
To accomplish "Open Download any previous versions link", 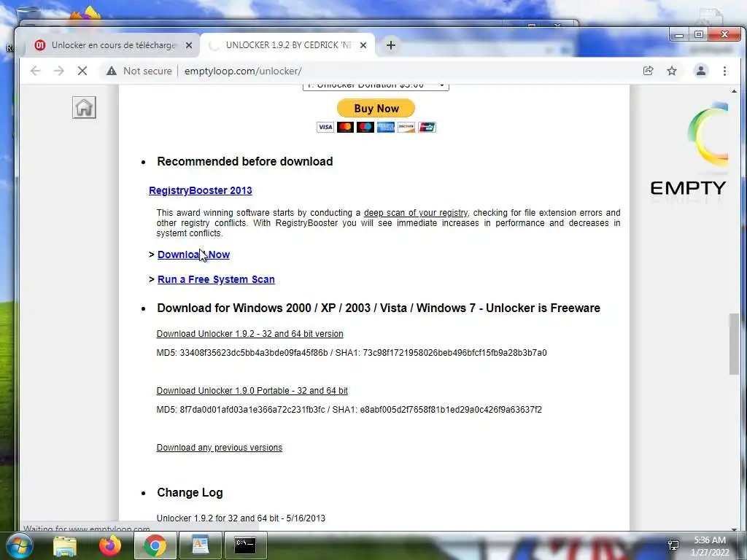I will point(219,448).
